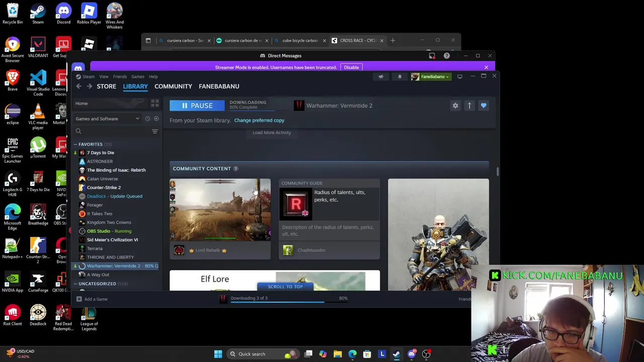Select Terraria in library list
Image resolution: width=644 pixels, height=362 pixels.
[95, 248]
